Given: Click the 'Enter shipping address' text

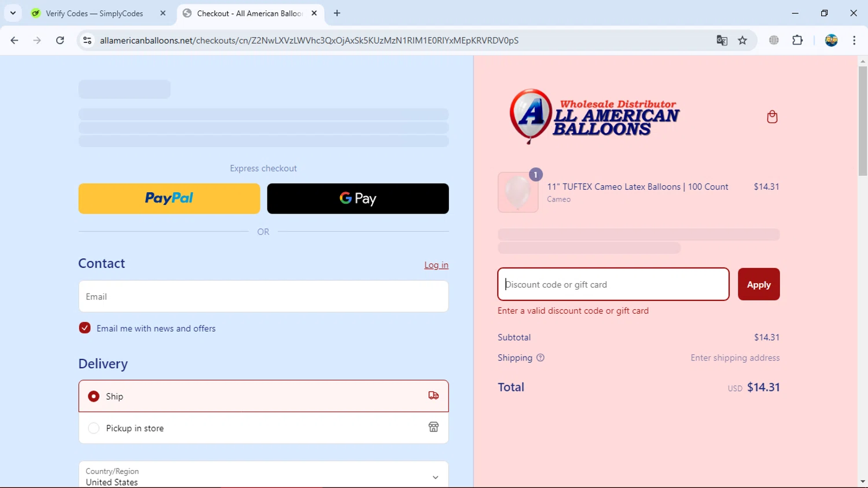Looking at the screenshot, I should pyautogui.click(x=735, y=358).
